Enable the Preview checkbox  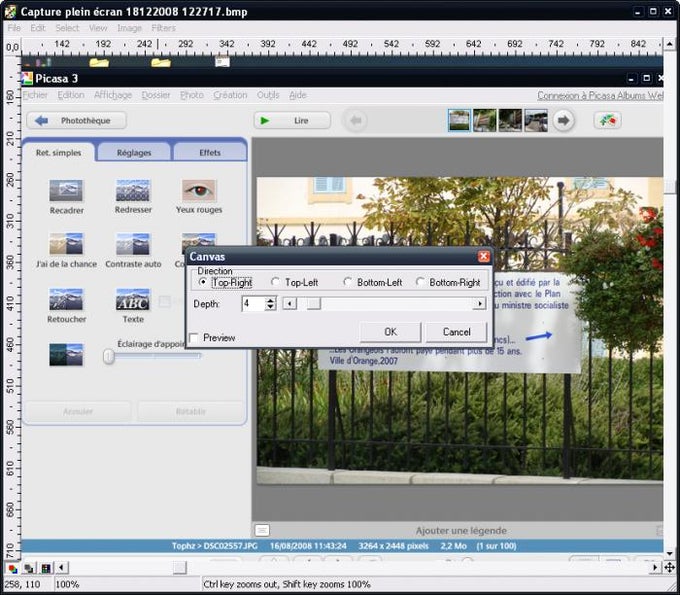[194, 337]
